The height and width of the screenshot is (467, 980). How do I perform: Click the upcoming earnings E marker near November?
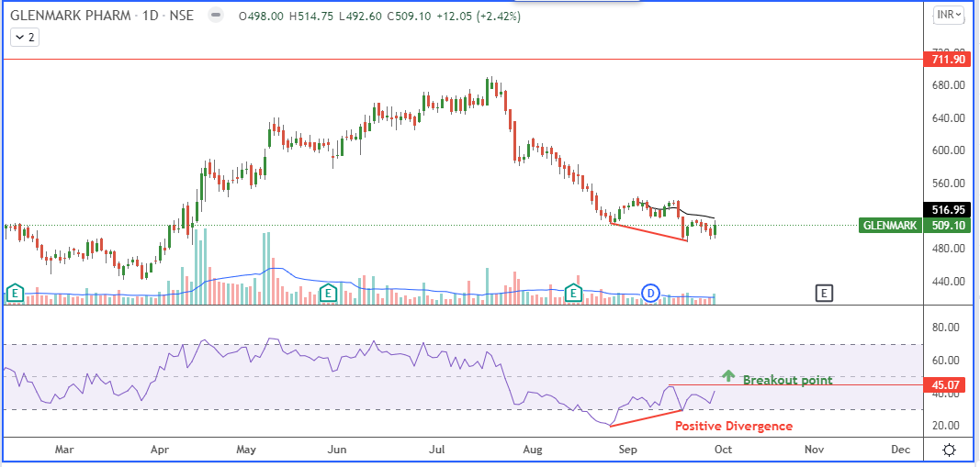(x=825, y=292)
